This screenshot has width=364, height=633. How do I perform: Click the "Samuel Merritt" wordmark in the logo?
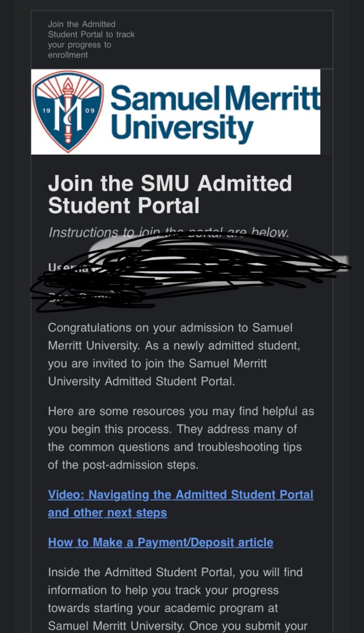tap(215, 97)
